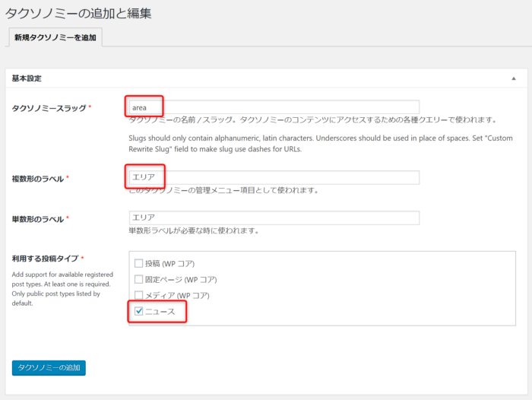Focus the taxonomy slug field containing 'area'

click(x=274, y=107)
